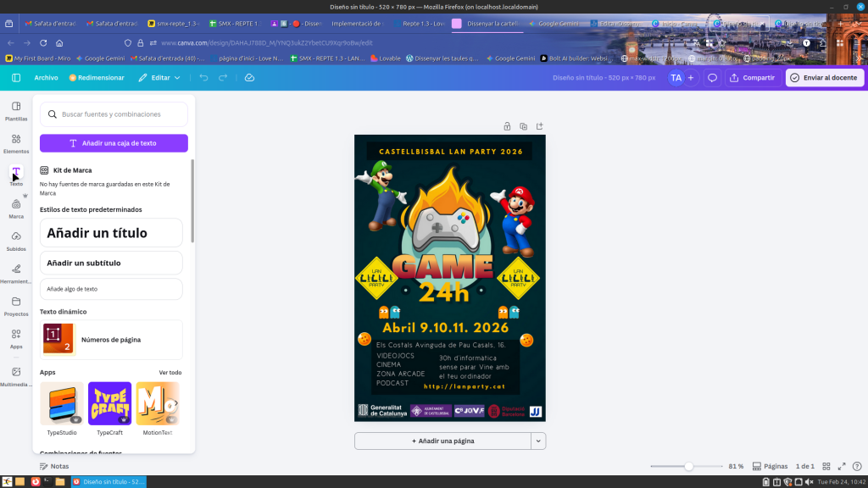Open the Subidos uploads panel
The image size is (868, 488).
click(16, 241)
